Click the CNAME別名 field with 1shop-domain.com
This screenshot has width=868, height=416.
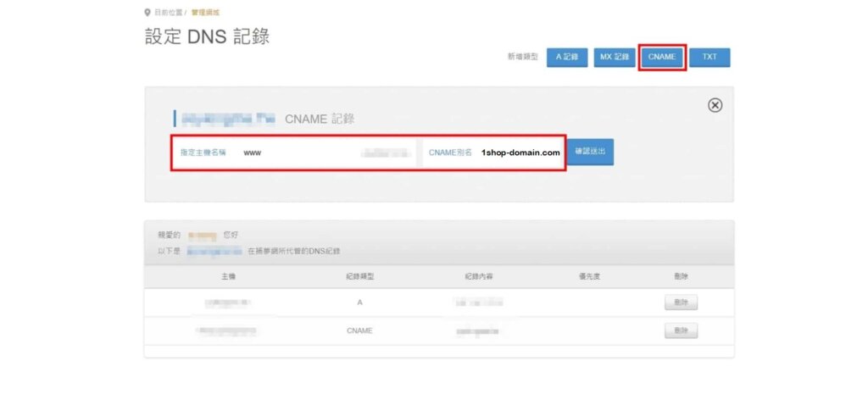coord(520,153)
